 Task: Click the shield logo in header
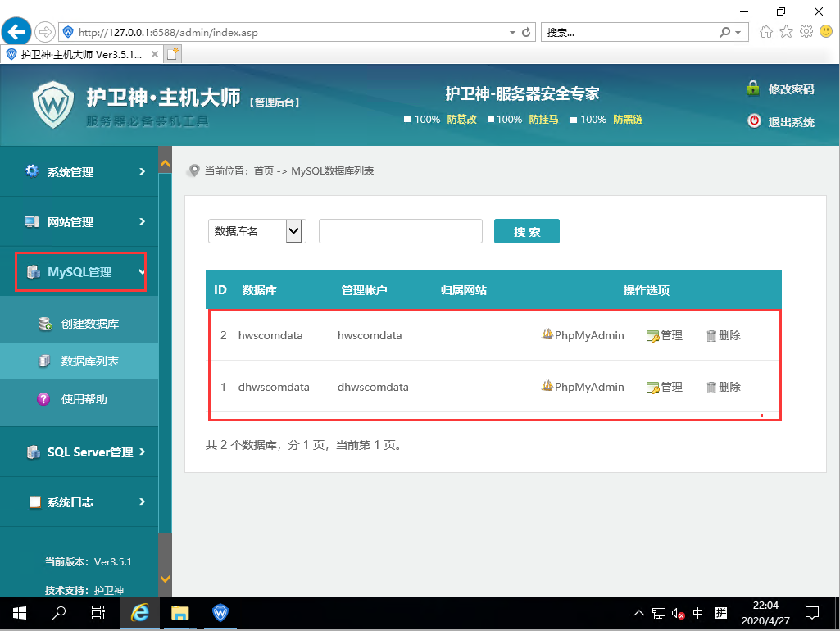point(53,103)
